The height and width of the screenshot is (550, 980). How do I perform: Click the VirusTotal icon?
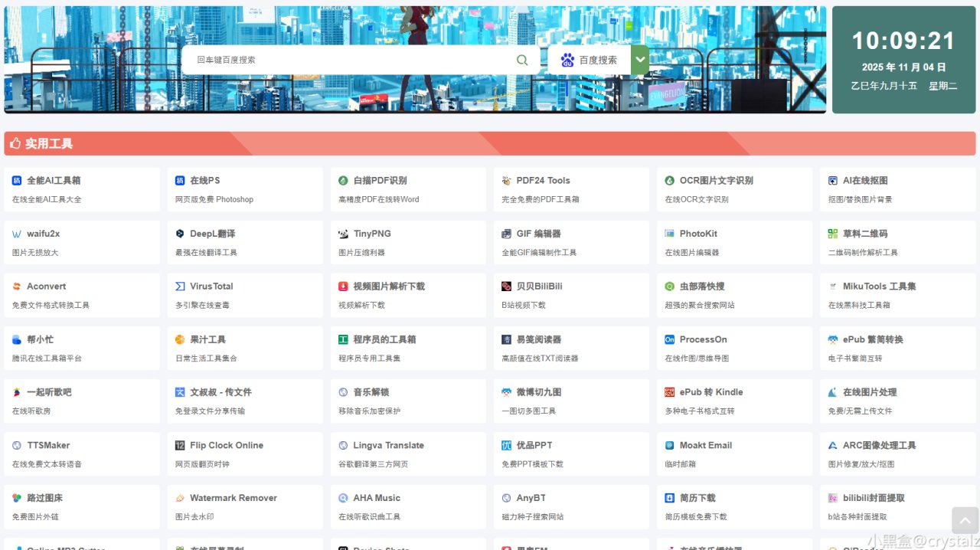(x=180, y=286)
